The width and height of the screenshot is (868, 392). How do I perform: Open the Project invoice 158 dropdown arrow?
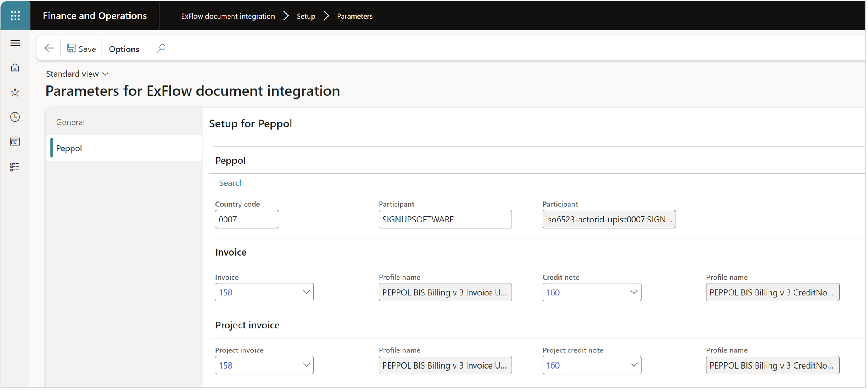tap(306, 365)
